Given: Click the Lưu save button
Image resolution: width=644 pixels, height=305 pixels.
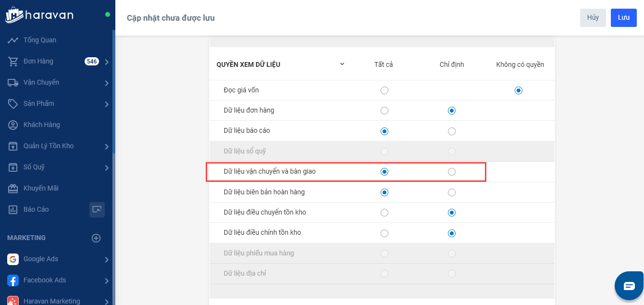Looking at the screenshot, I should click(623, 18).
